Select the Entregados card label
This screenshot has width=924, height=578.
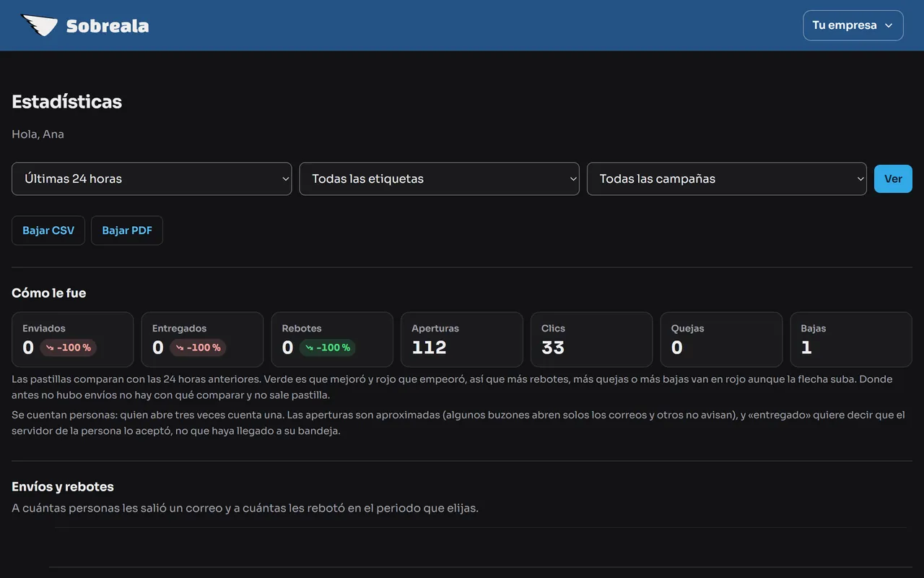[x=179, y=328]
